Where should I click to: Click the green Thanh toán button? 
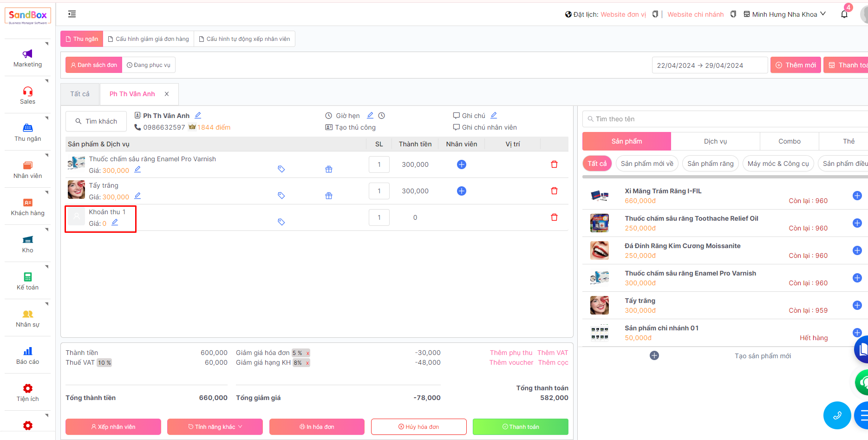pos(520,427)
